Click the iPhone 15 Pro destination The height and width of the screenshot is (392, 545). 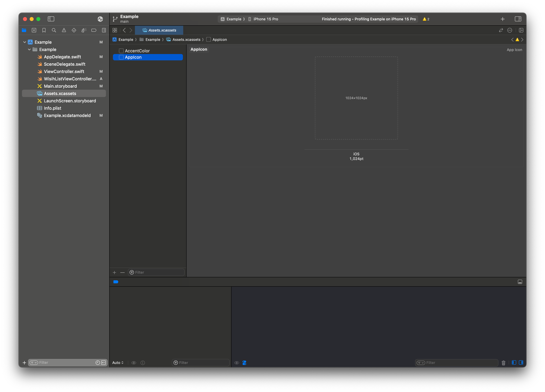[x=265, y=19]
